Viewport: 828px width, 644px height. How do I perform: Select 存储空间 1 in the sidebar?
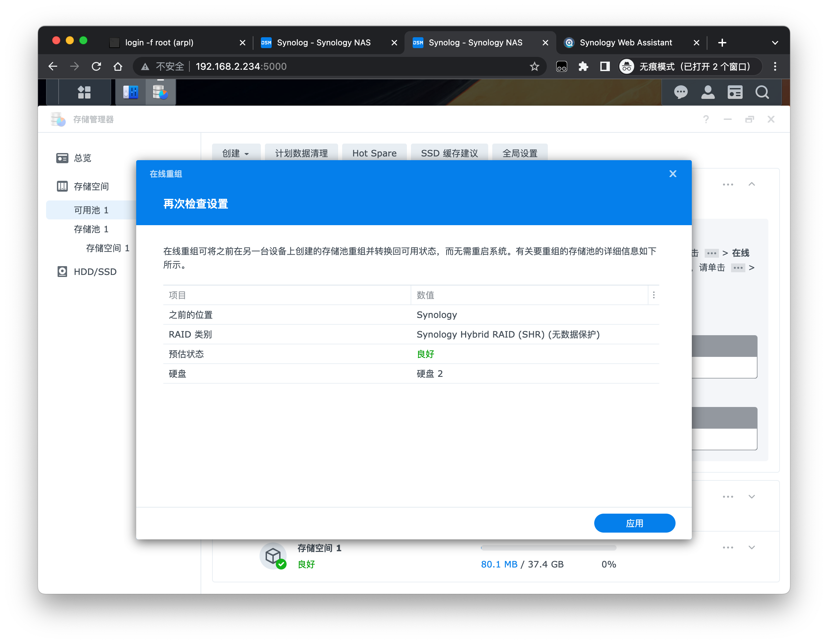108,248
